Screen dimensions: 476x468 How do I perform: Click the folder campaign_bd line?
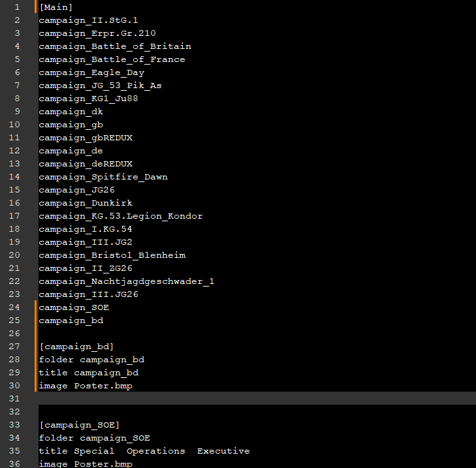click(x=91, y=360)
